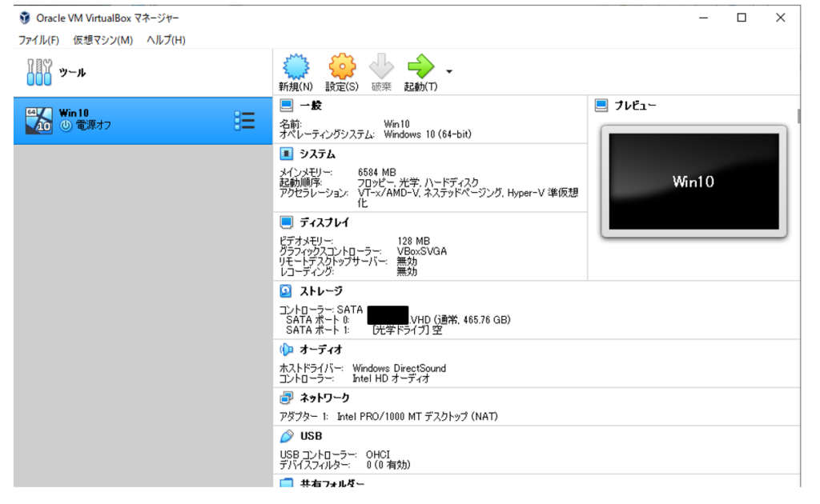
Task: Click the VBoxSVGA graphics controller value
Action: pos(422,251)
